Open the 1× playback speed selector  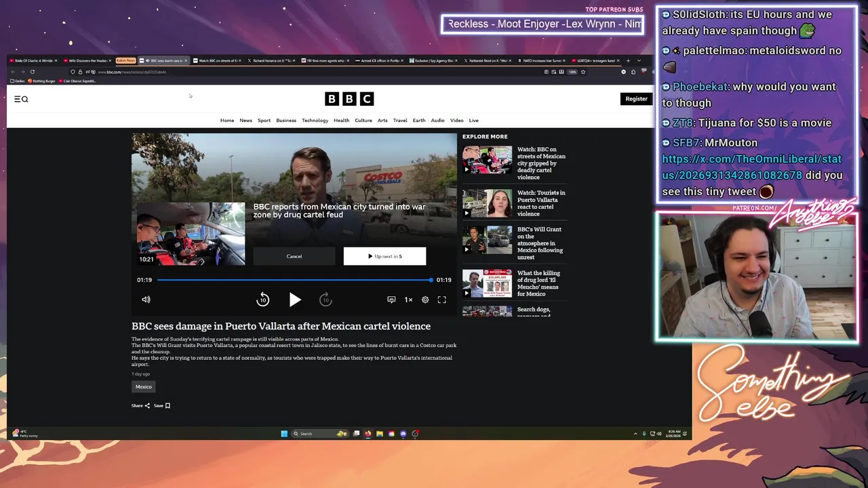(x=408, y=300)
